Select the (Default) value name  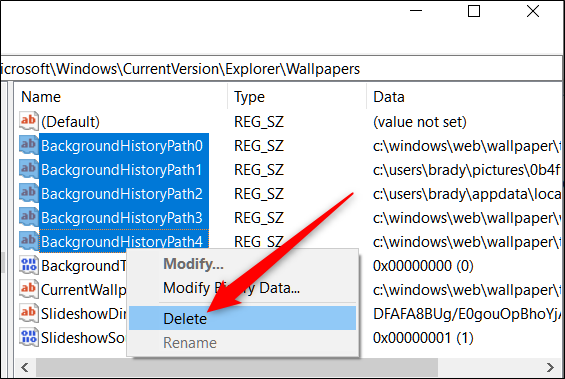coord(70,122)
